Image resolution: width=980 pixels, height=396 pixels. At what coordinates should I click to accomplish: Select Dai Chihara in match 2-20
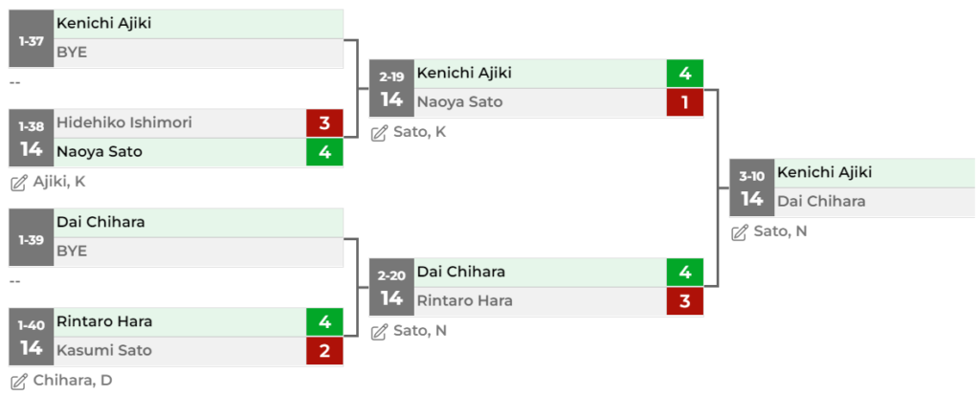point(461,273)
